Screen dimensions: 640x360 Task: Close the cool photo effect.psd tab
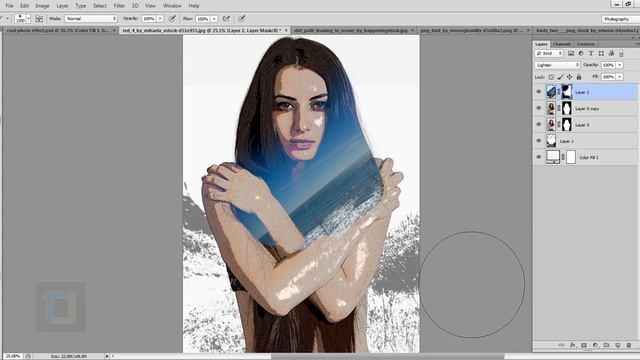point(114,31)
